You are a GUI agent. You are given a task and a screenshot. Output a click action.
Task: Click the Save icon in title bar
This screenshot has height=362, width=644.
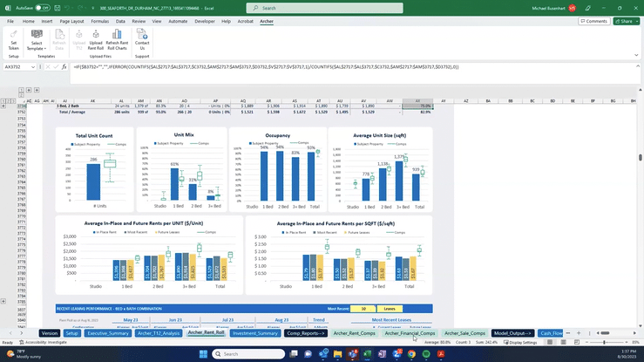(x=58, y=8)
